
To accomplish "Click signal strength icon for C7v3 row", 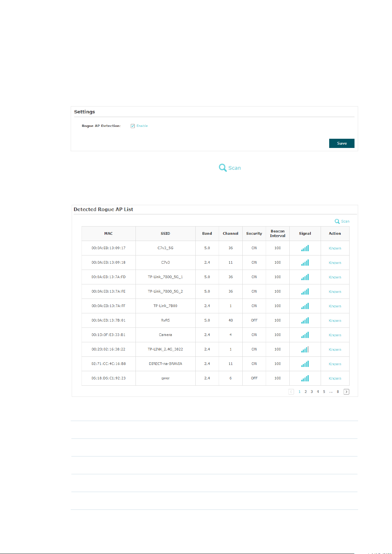I will tap(305, 263).
